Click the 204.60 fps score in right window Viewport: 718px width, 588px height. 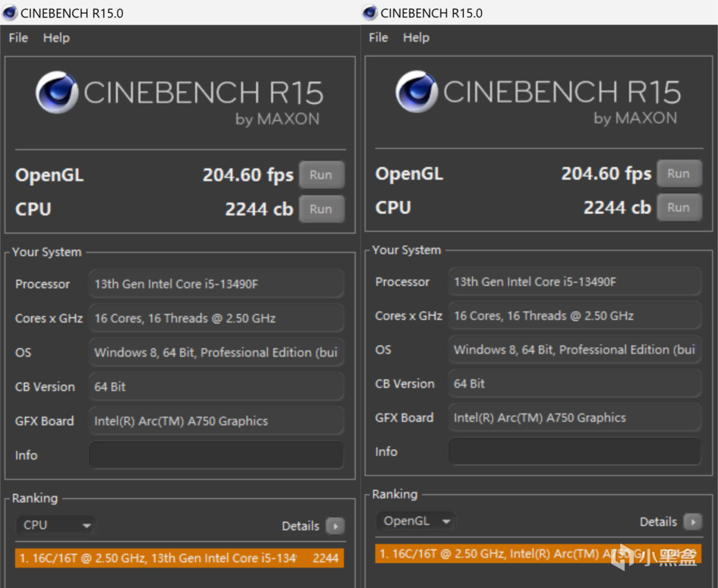point(606,174)
